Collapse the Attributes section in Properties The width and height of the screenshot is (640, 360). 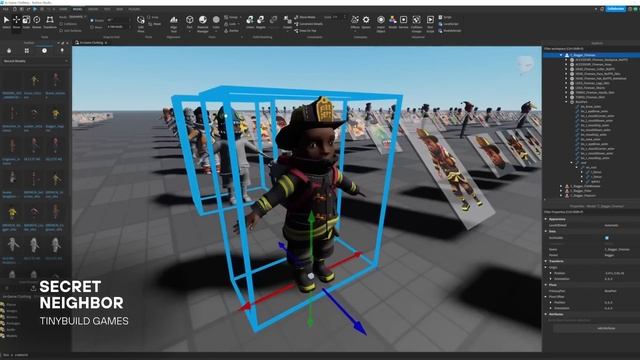click(x=546, y=314)
